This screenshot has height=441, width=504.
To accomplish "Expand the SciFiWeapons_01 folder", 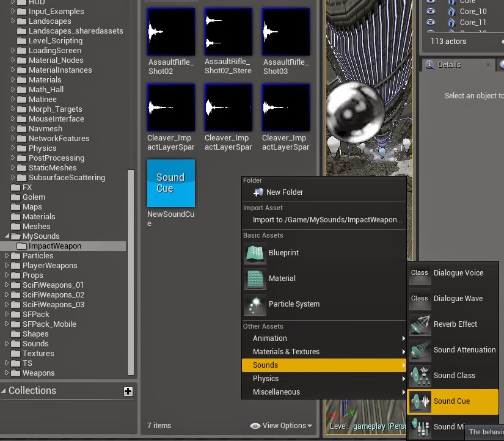I will [x=7, y=285].
